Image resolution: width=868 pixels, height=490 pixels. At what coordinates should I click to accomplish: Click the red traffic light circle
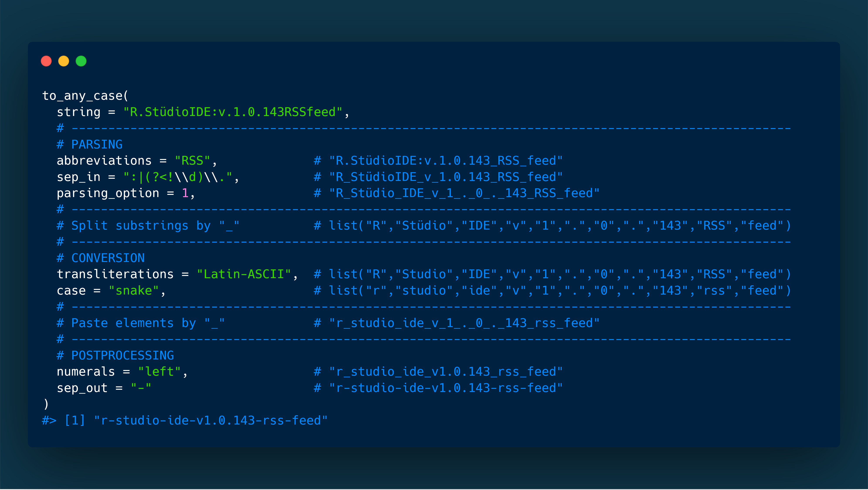tap(46, 61)
